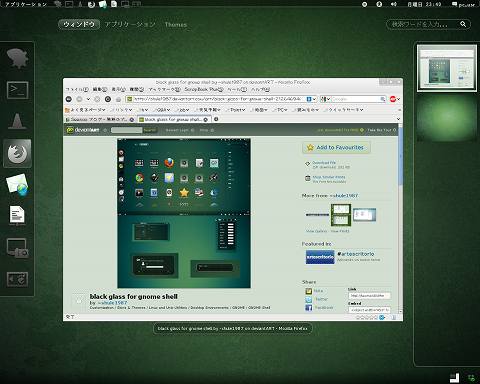Image resolution: width=480 pixels, height=384 pixels.
Task: Select the ウィンドウ overview tab
Action: coord(79,24)
